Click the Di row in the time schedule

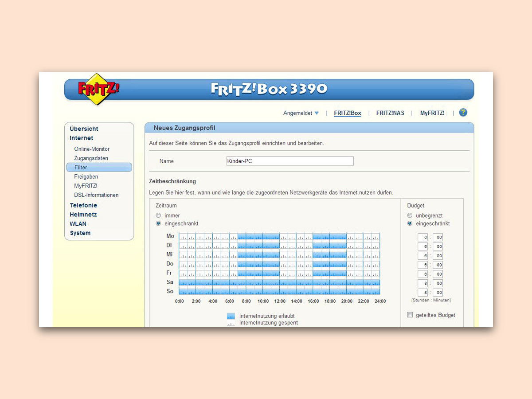279,246
